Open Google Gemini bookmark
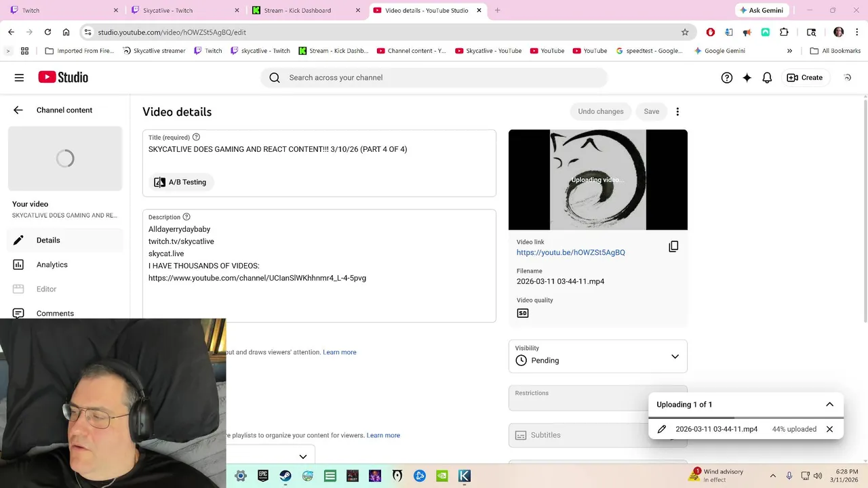868x488 pixels. coord(719,51)
